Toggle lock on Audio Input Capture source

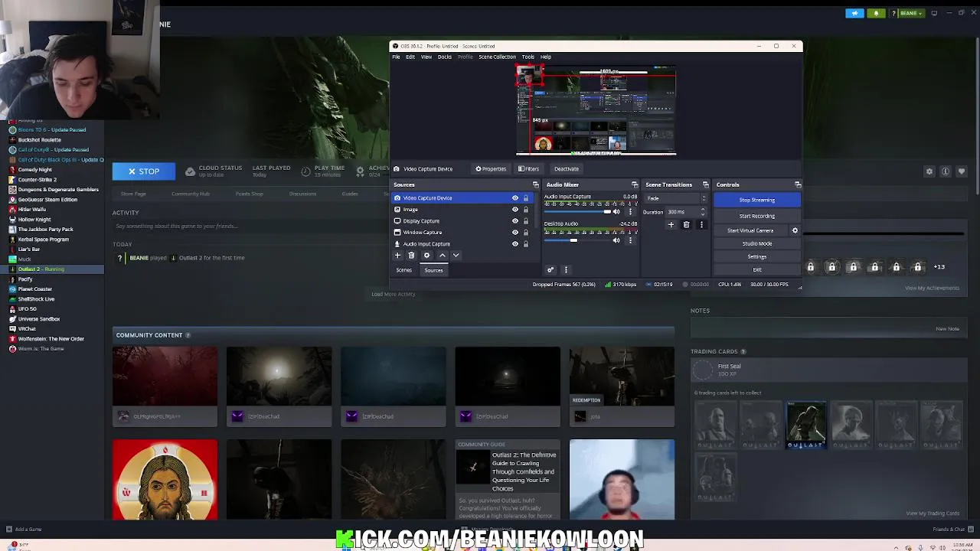point(525,244)
